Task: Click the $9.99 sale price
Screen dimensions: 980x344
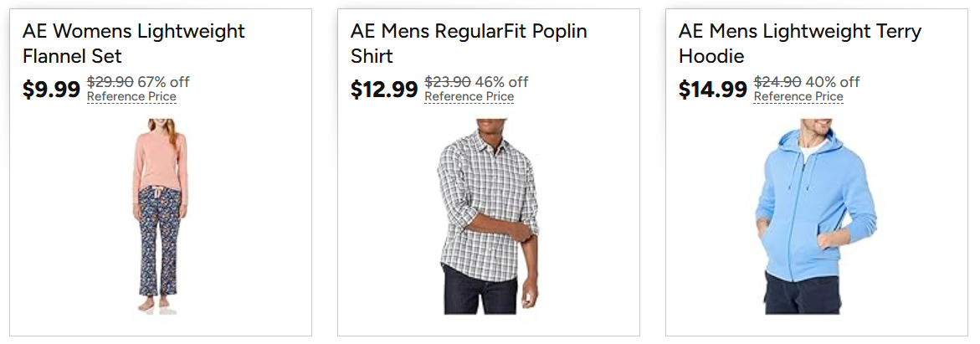Action: 51,90
